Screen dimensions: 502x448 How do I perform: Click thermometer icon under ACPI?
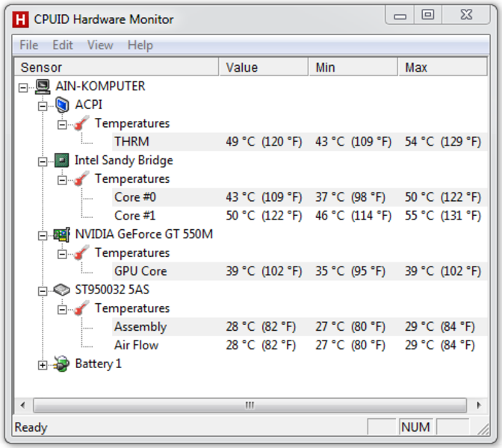click(81, 123)
